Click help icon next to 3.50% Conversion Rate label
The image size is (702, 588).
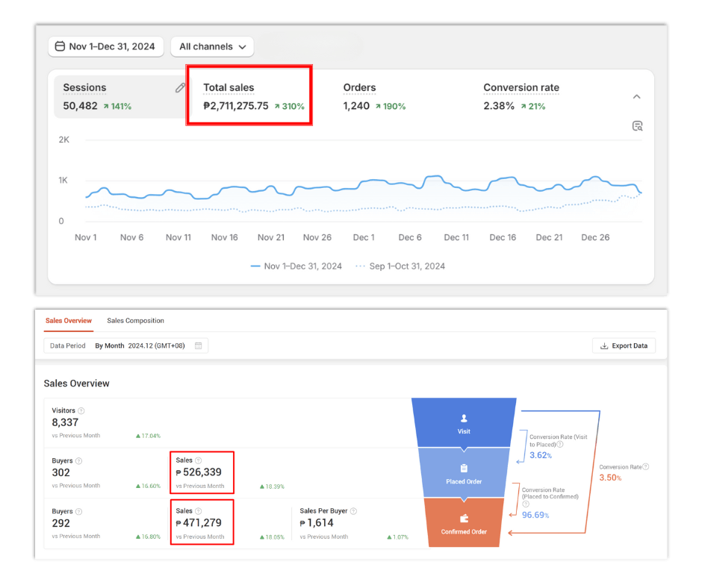pos(646,467)
